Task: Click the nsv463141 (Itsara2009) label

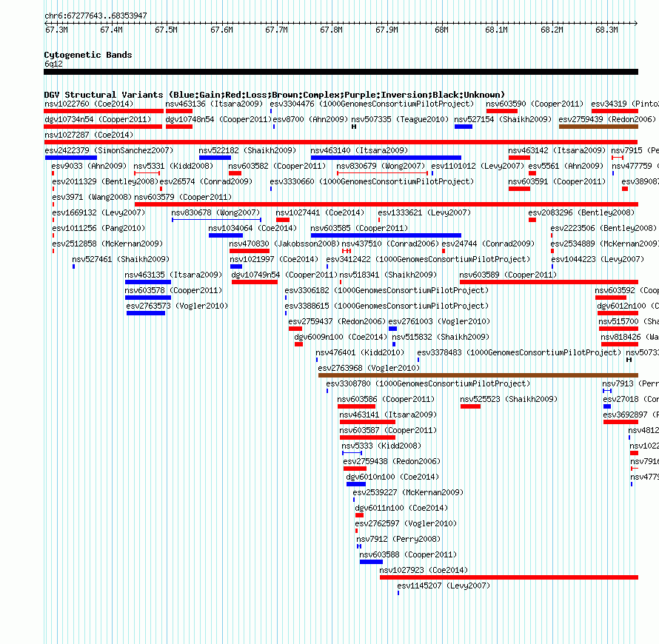Action: [388, 415]
